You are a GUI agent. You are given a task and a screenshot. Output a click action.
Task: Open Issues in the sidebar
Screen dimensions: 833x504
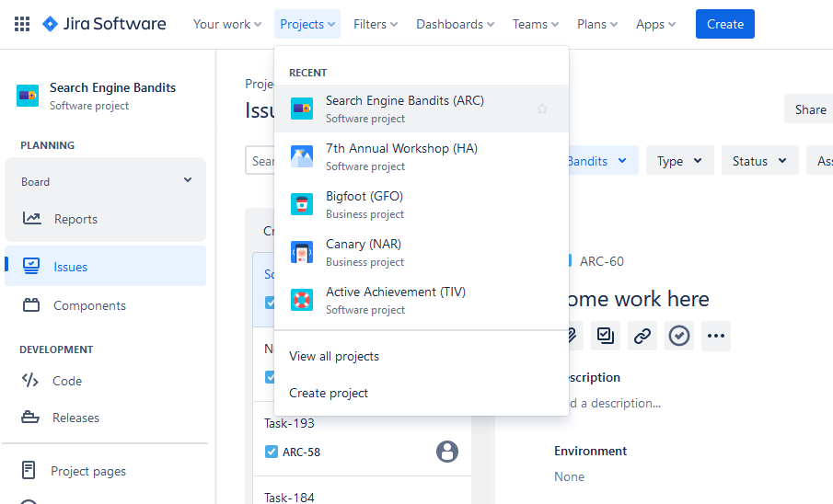105,266
